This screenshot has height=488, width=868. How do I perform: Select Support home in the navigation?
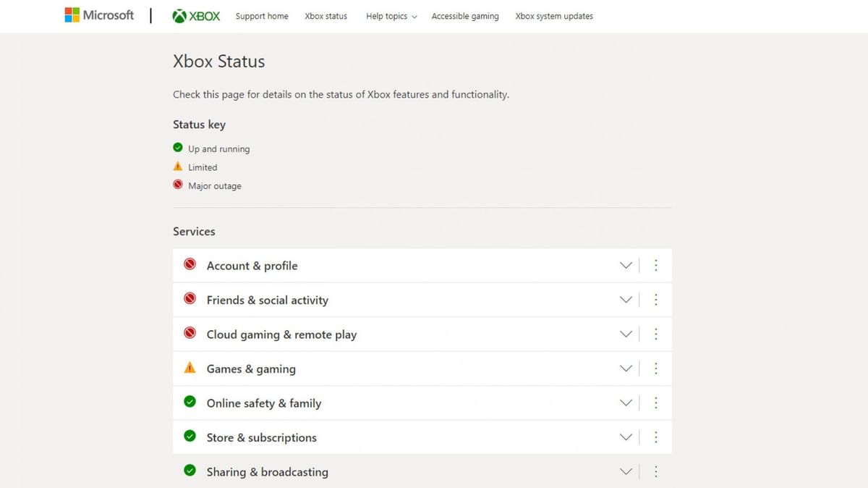pos(262,16)
